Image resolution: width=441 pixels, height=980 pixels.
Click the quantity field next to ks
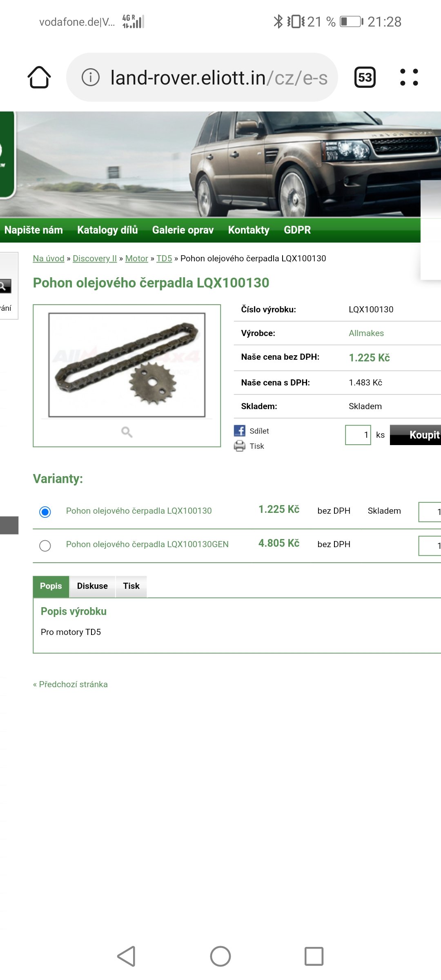point(358,435)
